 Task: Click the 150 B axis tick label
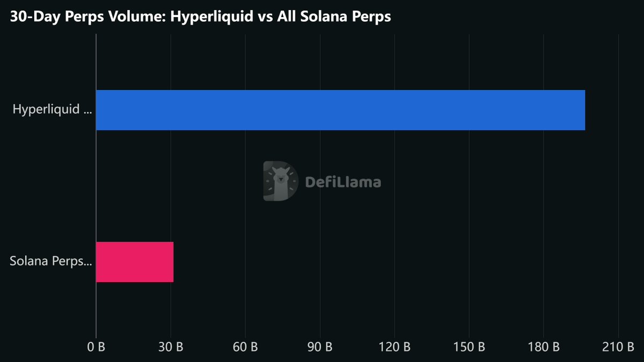click(x=469, y=347)
